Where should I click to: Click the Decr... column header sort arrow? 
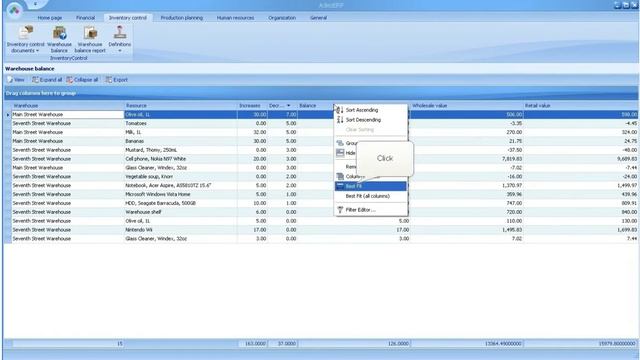click(x=289, y=106)
